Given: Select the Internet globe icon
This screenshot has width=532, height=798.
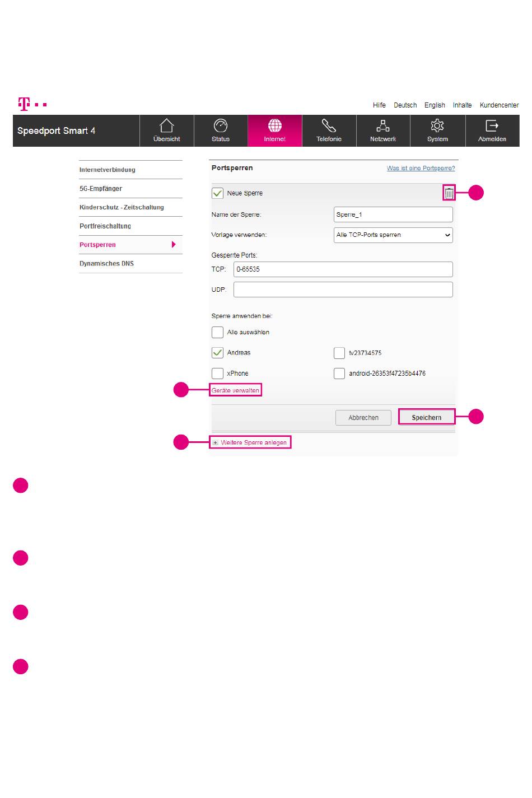Looking at the screenshot, I should point(275,125).
